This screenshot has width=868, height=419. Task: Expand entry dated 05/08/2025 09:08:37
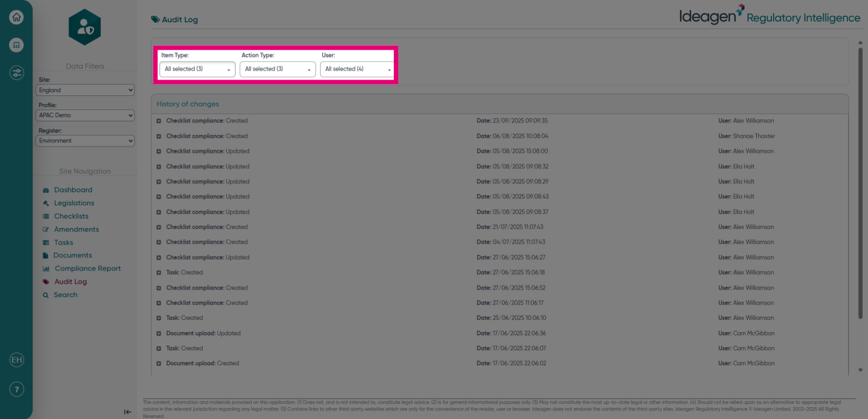[x=159, y=212]
